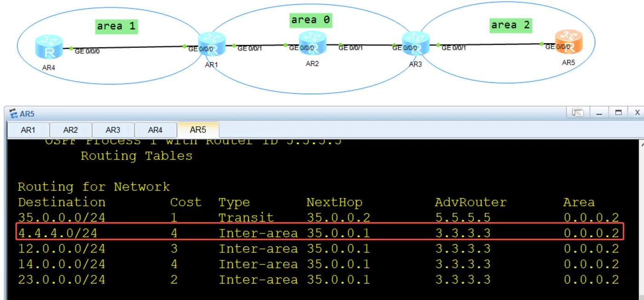This screenshot has height=300, width=644.
Task: Maximize the AR5 terminal window
Action: (619, 112)
